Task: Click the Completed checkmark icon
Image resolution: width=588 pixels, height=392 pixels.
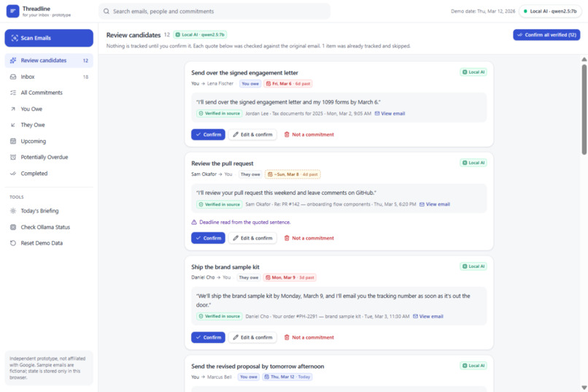Action: tap(13, 173)
